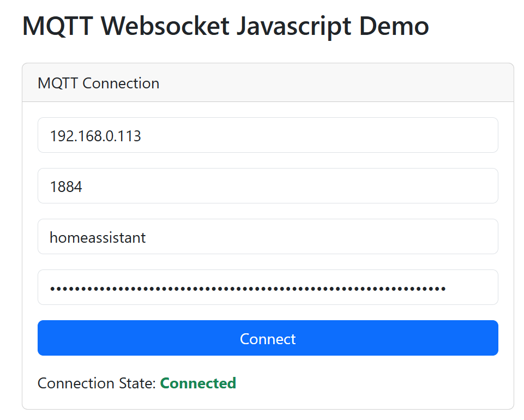Focus the port field containing 1884
This screenshot has width=524, height=420.
[267, 186]
